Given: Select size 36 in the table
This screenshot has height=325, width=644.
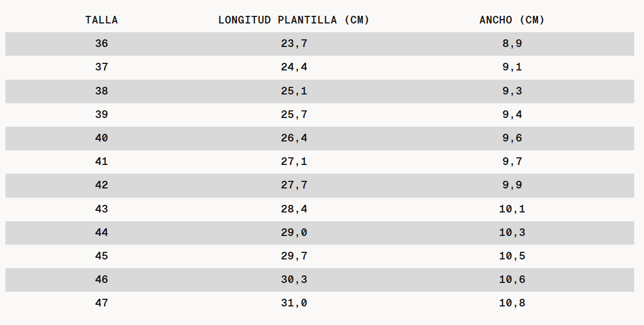Looking at the screenshot, I should click(x=102, y=44).
